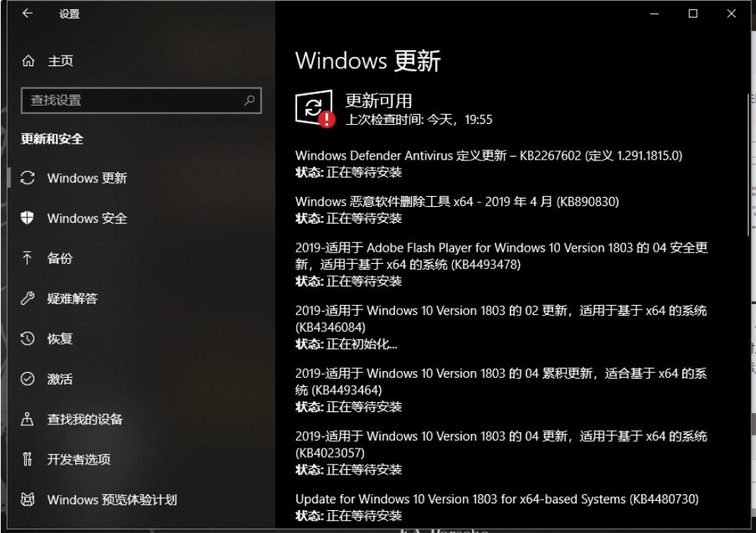Click the 备份 upload arrow icon
The width and height of the screenshot is (756, 533).
pos(27,258)
